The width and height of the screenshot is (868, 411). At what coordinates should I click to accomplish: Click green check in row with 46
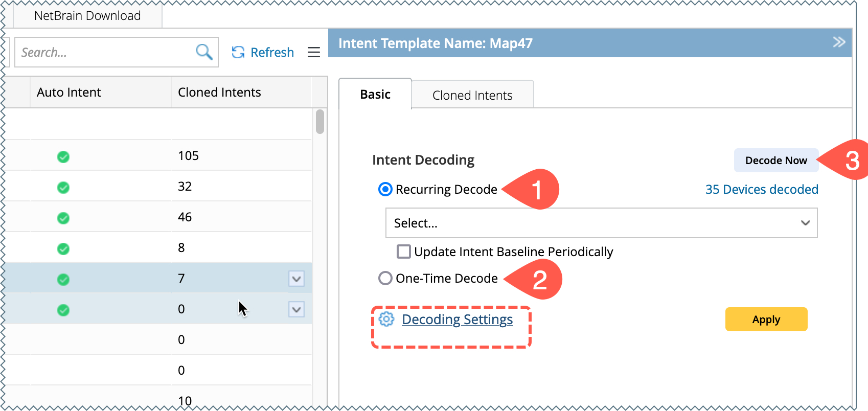[x=63, y=218]
